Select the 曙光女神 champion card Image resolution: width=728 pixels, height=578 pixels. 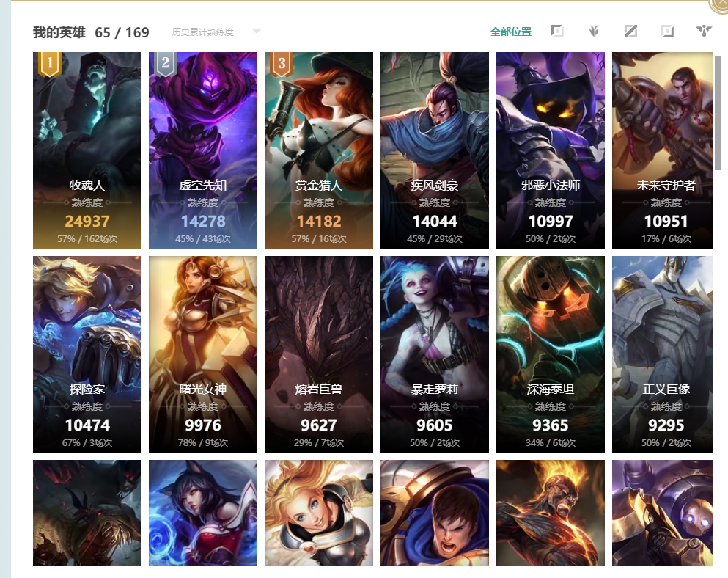[x=203, y=354]
